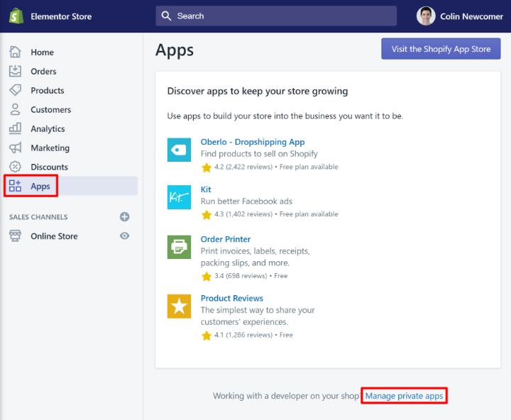Screen dimensions: 511x420
Task: Add a sales channel plus button
Action: click(x=125, y=217)
